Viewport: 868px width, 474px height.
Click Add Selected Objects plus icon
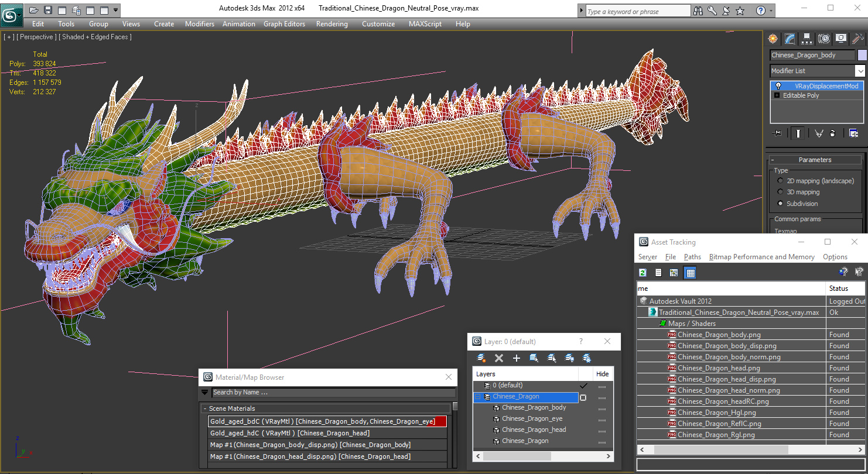tap(516, 358)
